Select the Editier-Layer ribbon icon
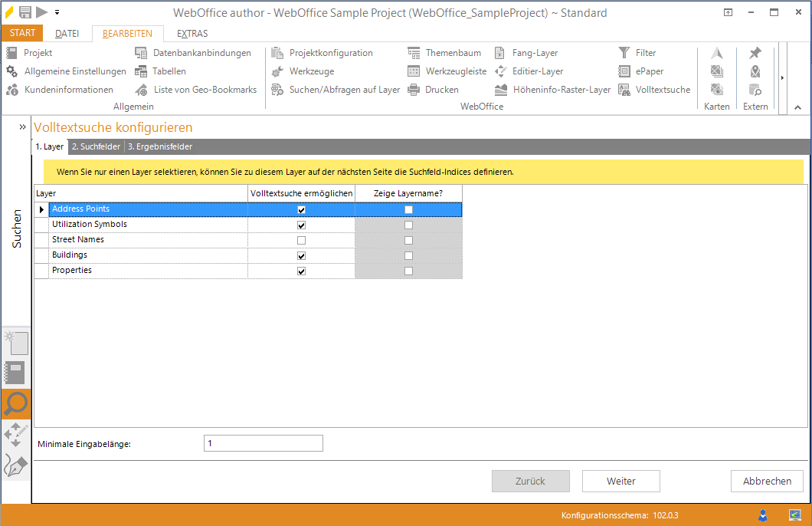This screenshot has width=812, height=526. 500,71
